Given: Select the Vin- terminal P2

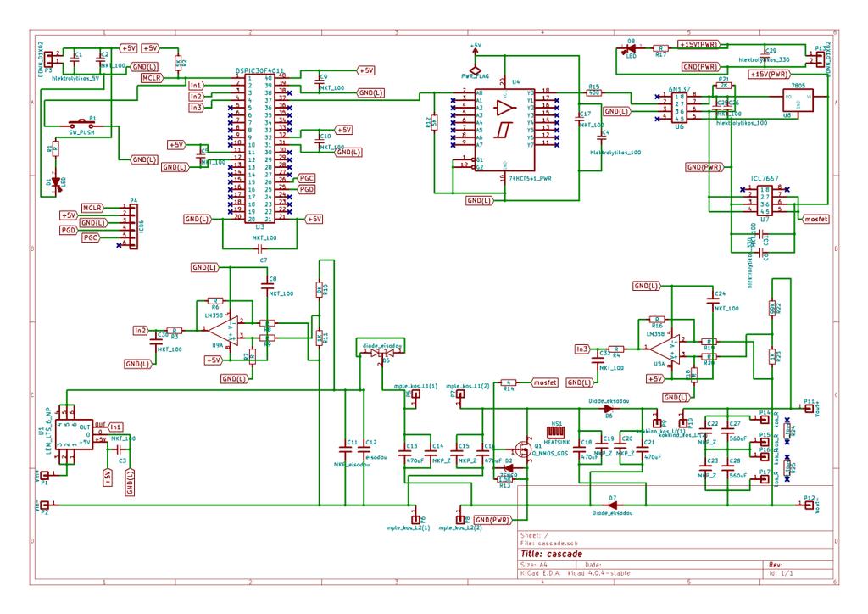Looking at the screenshot, I should (45, 505).
